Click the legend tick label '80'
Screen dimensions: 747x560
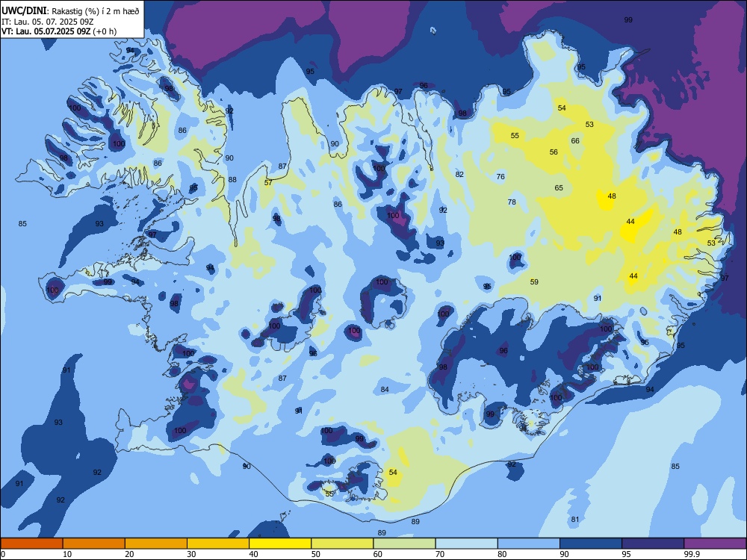502,554
